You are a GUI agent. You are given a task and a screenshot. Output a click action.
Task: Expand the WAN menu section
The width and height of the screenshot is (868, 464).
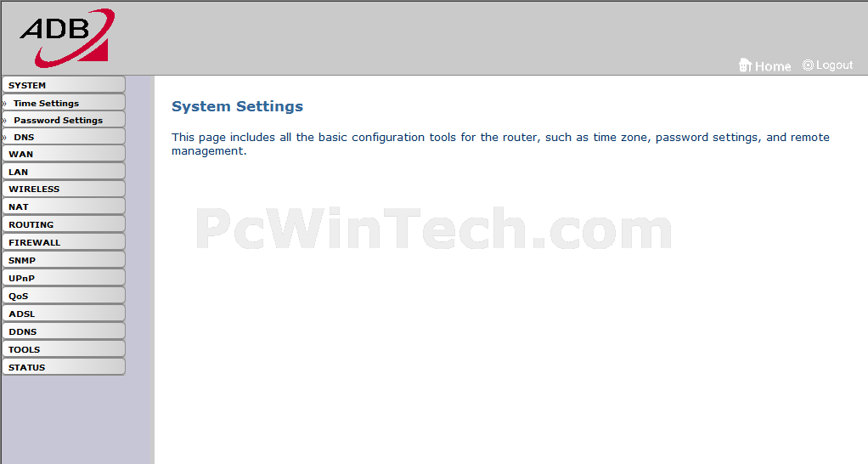point(64,154)
